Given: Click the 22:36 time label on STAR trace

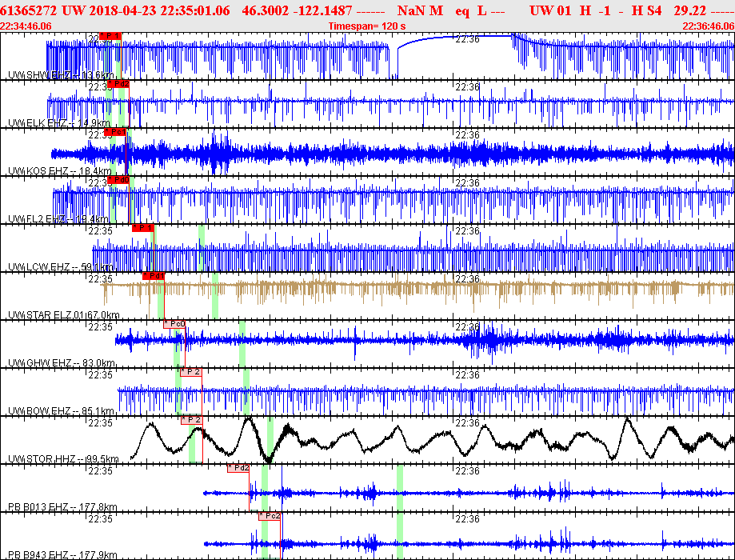Looking at the screenshot, I should 467,279.
